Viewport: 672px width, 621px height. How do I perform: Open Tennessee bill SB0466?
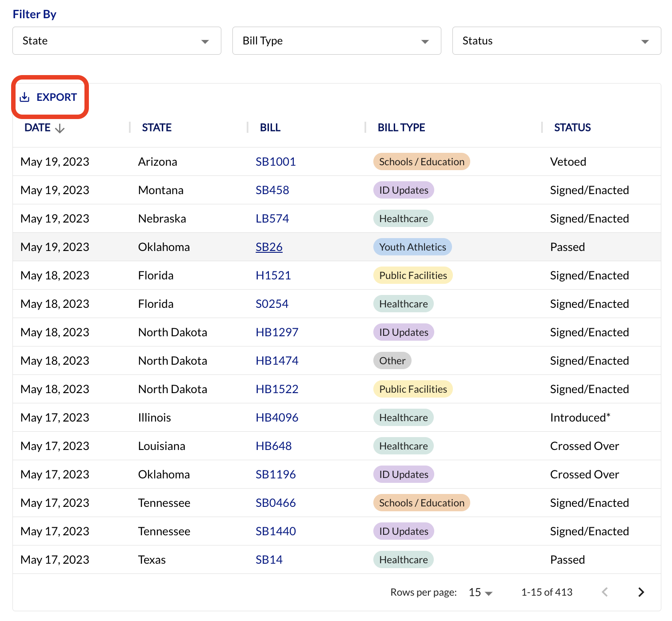[x=276, y=503]
